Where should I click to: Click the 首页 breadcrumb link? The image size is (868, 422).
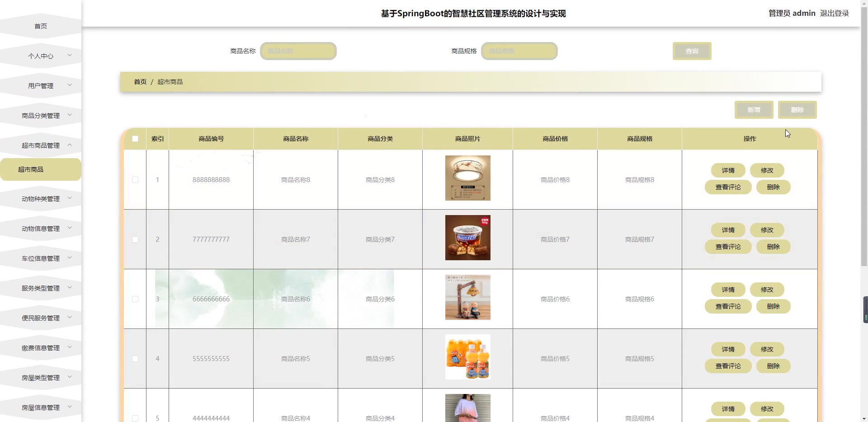click(x=140, y=82)
